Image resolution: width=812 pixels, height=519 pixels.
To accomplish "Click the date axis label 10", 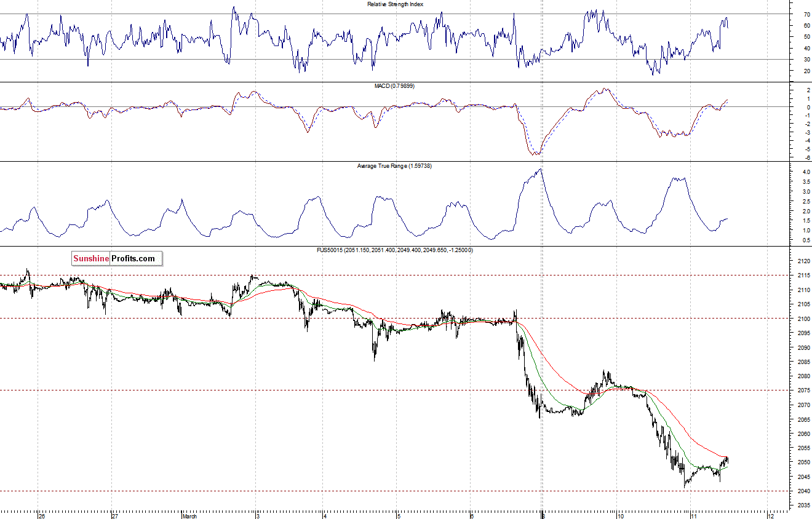I will 620,516.
